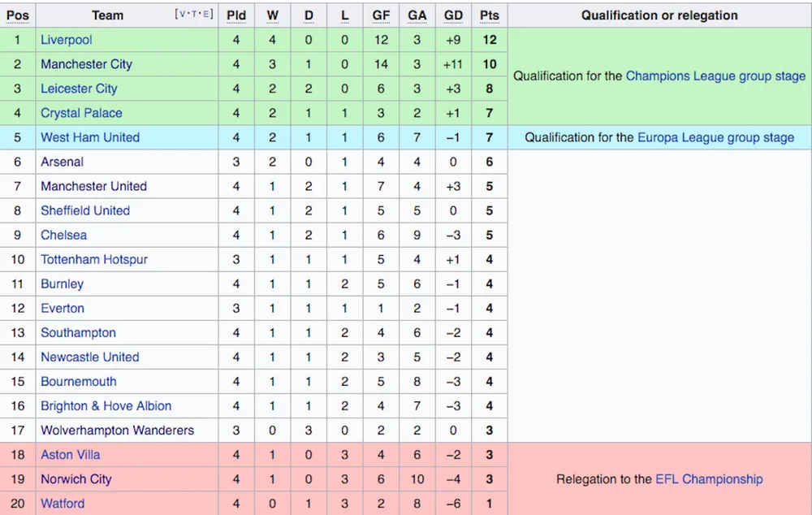Click the Pos column header
This screenshot has height=515, width=812.
(x=18, y=15)
